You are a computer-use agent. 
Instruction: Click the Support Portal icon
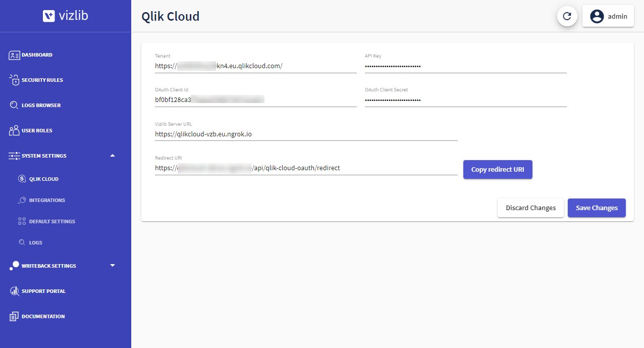click(14, 291)
